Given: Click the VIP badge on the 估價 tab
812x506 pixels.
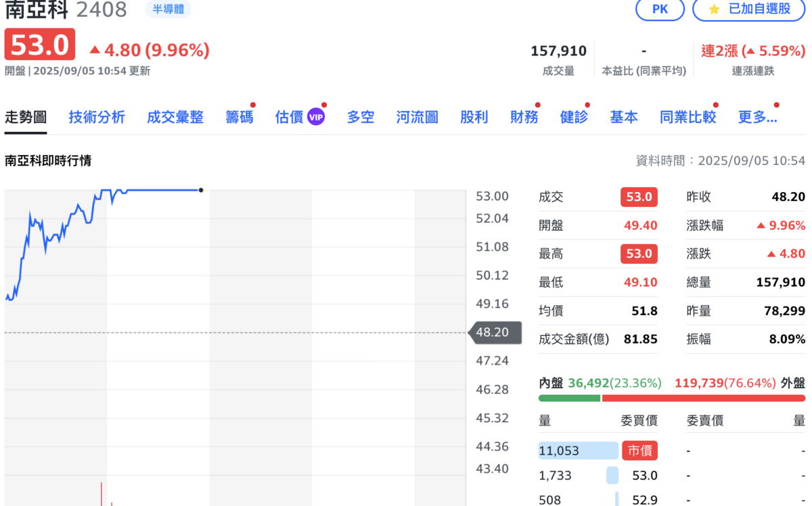Looking at the screenshot, I should (x=317, y=116).
